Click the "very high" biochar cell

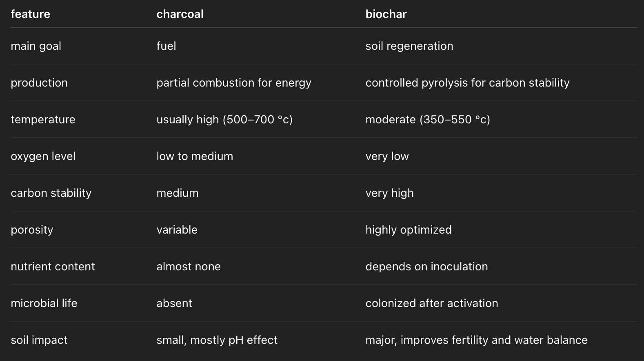(x=389, y=193)
